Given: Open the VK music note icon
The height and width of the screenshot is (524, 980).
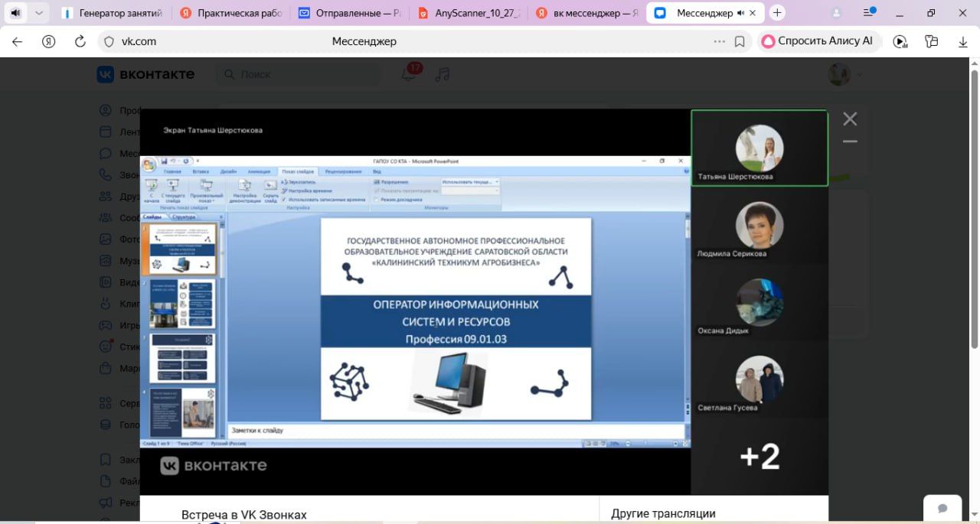Looking at the screenshot, I should coord(443,74).
